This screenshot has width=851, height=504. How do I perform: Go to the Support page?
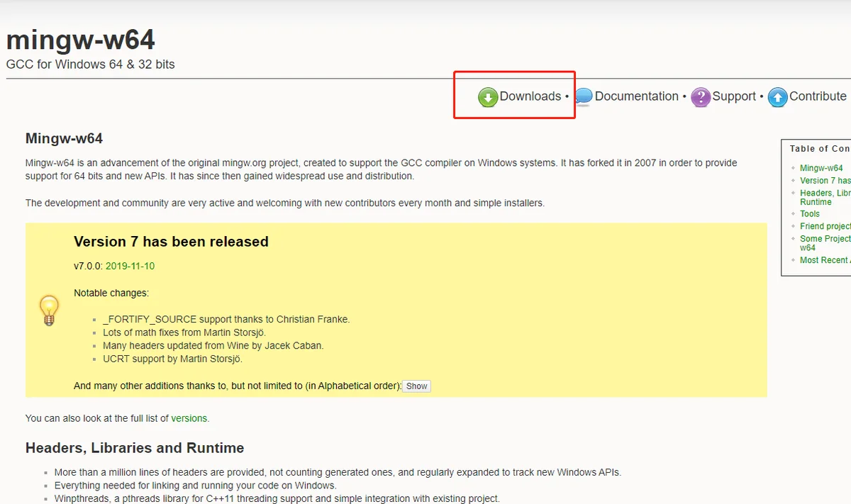coord(734,96)
